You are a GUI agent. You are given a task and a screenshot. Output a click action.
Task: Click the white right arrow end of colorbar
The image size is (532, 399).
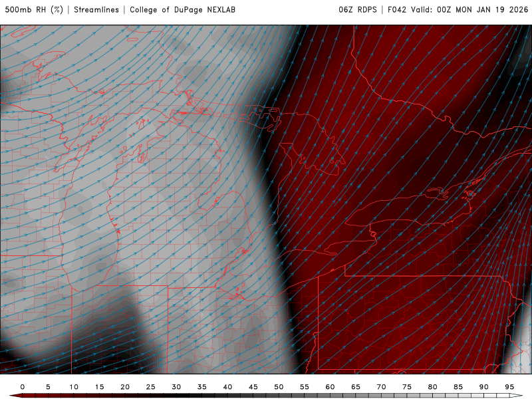(x=517, y=396)
